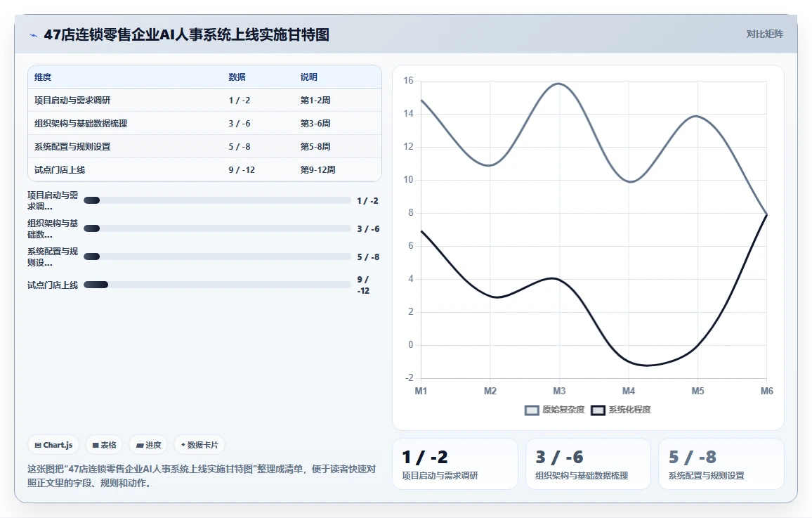Toggle the 系统化程度 legend entry
The width and height of the screenshot is (812, 518).
620,410
